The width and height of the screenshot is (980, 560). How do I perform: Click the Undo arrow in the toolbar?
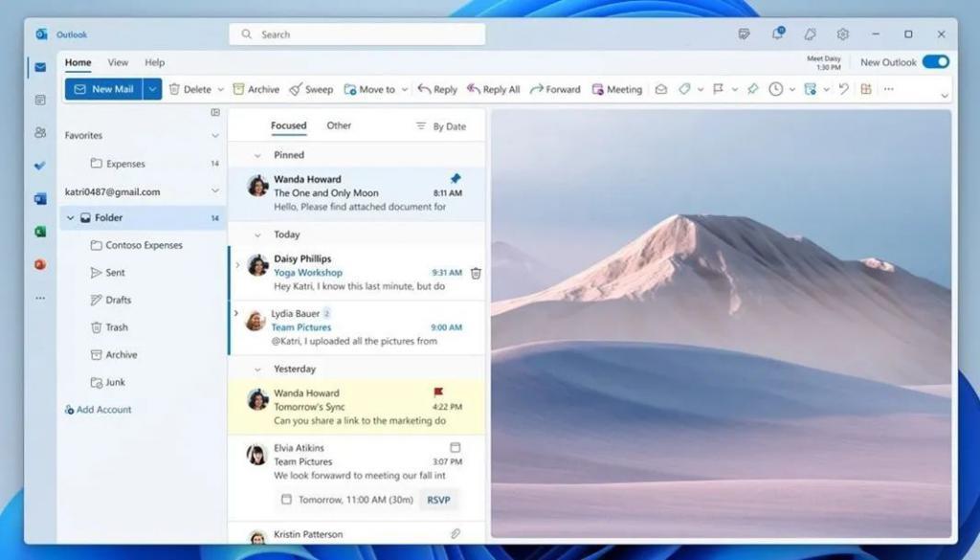(x=843, y=89)
